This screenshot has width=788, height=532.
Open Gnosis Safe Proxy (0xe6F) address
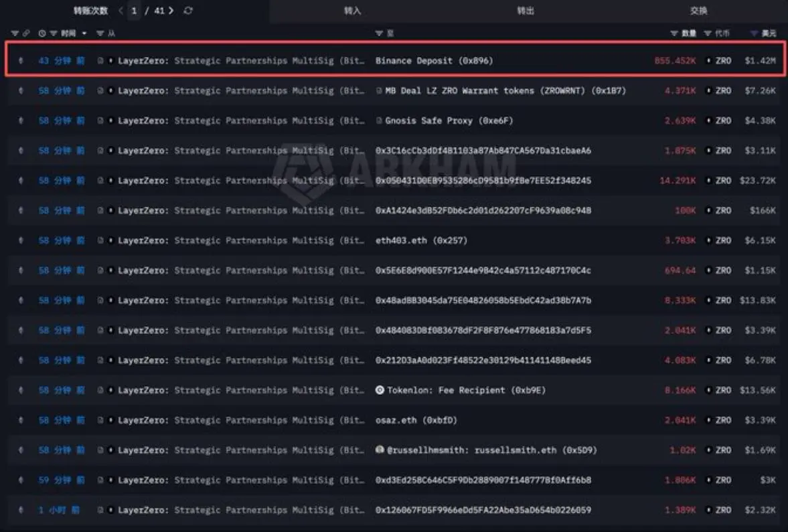[x=449, y=120]
